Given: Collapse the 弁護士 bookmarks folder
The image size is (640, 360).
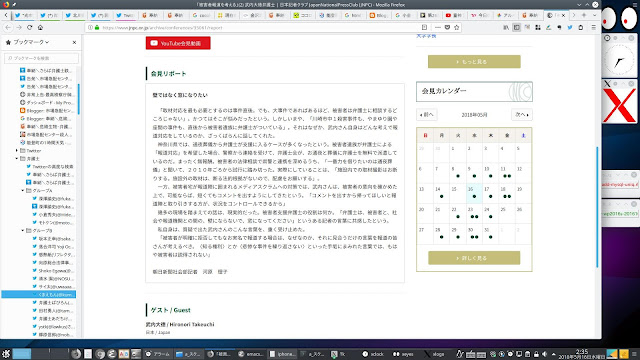Looking at the screenshot, I should point(17,158).
